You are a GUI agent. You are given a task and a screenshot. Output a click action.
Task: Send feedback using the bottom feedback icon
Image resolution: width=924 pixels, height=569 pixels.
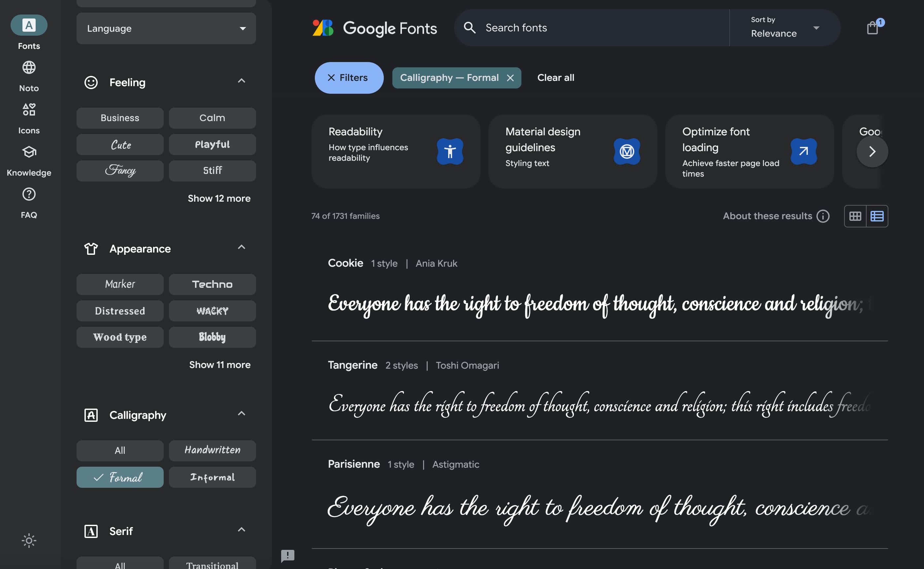(288, 556)
